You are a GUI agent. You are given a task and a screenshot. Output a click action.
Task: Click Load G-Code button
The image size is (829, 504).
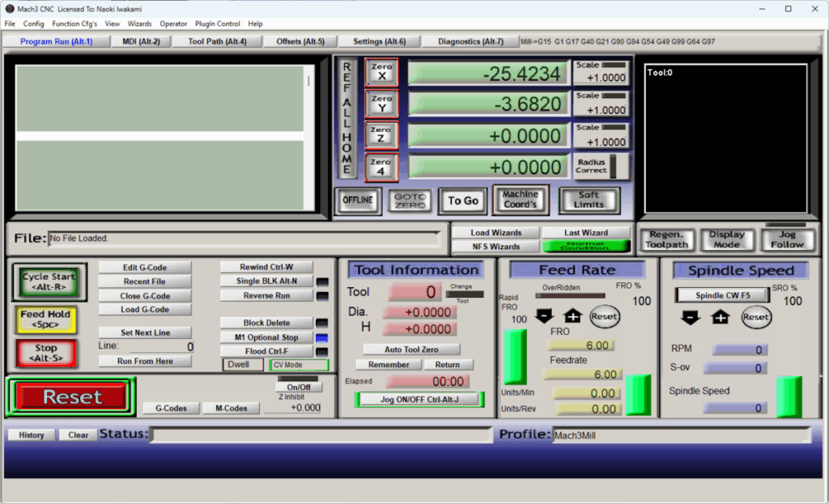(145, 310)
